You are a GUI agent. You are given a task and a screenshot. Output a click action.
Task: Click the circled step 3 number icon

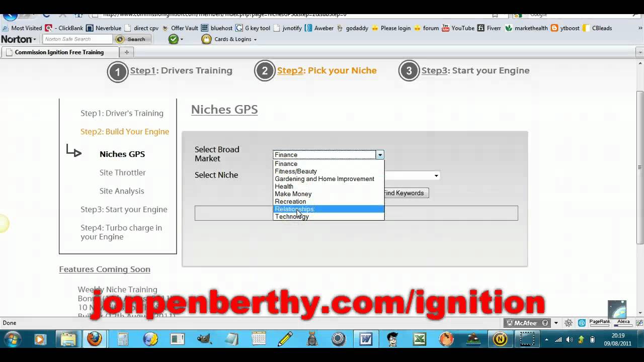[x=409, y=71]
